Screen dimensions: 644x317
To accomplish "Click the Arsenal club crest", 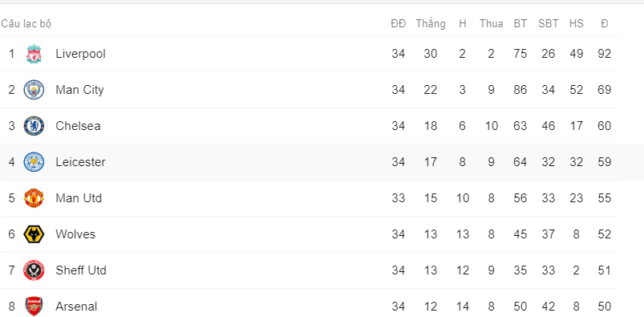I will click(x=34, y=307).
